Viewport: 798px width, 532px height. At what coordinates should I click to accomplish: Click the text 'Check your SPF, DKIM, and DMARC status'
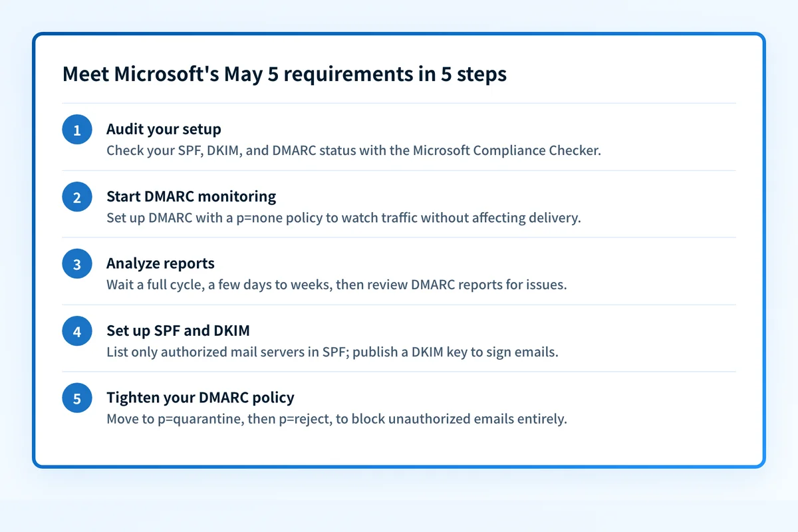(x=231, y=150)
